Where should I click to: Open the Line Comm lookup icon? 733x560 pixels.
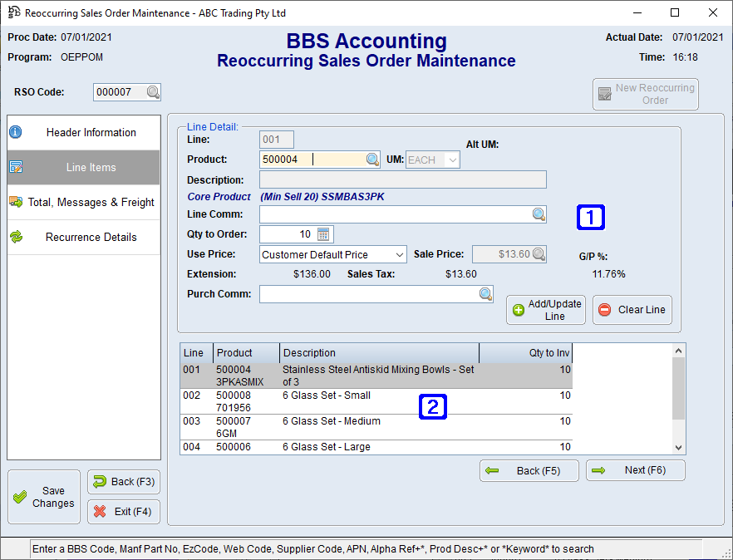point(539,214)
